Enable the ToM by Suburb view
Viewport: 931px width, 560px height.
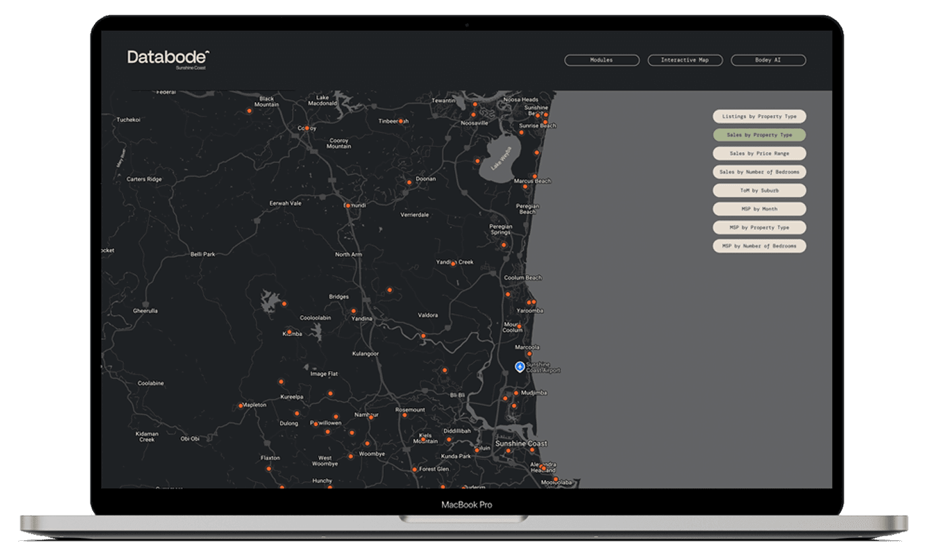tap(759, 190)
